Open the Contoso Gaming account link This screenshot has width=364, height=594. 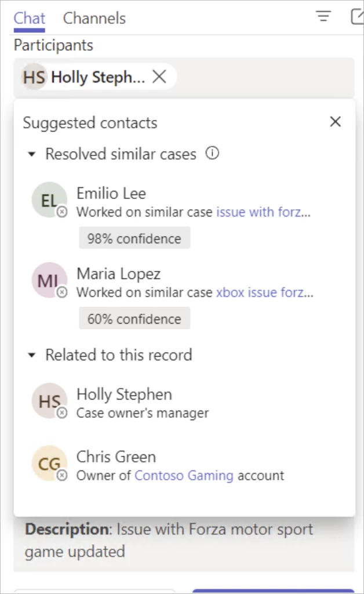tap(184, 475)
